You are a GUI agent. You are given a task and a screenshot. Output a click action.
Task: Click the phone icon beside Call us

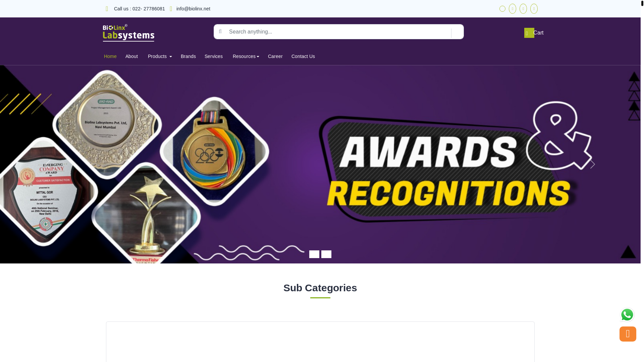click(x=107, y=9)
